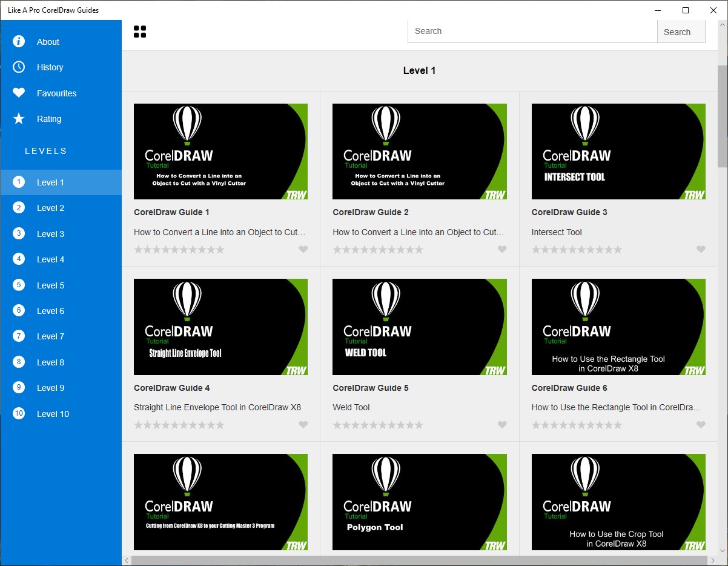
Task: Click the History clock icon
Action: click(19, 67)
